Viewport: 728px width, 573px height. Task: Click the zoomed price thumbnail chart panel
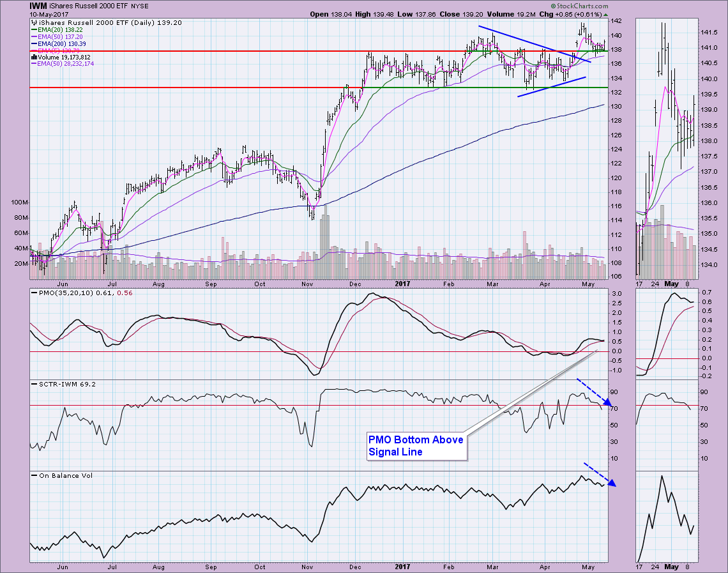[x=667, y=149]
